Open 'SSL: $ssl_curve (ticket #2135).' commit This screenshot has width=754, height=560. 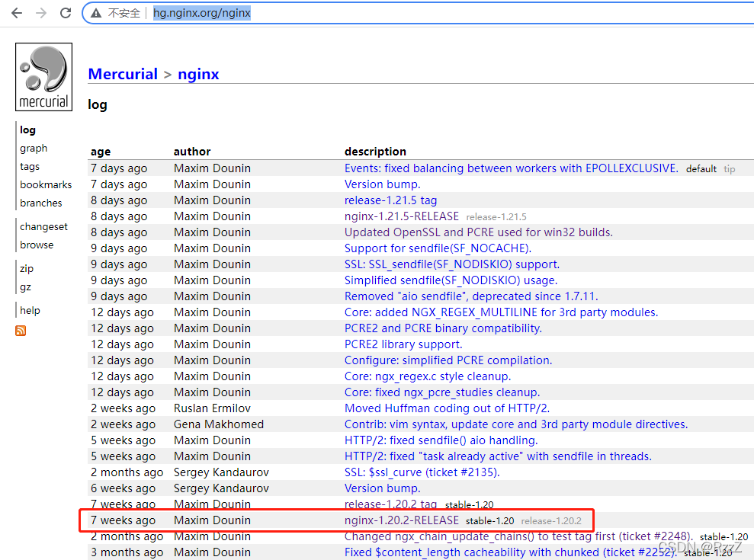point(422,472)
